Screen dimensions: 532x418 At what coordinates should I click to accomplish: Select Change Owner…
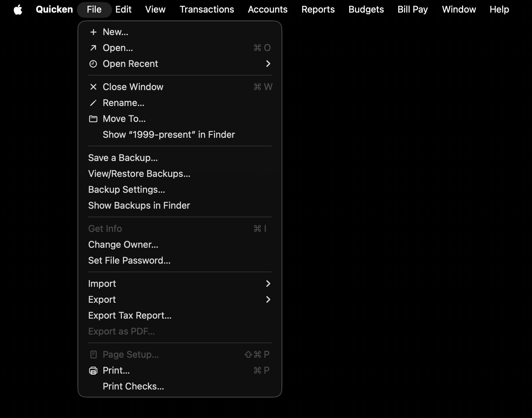point(180,245)
